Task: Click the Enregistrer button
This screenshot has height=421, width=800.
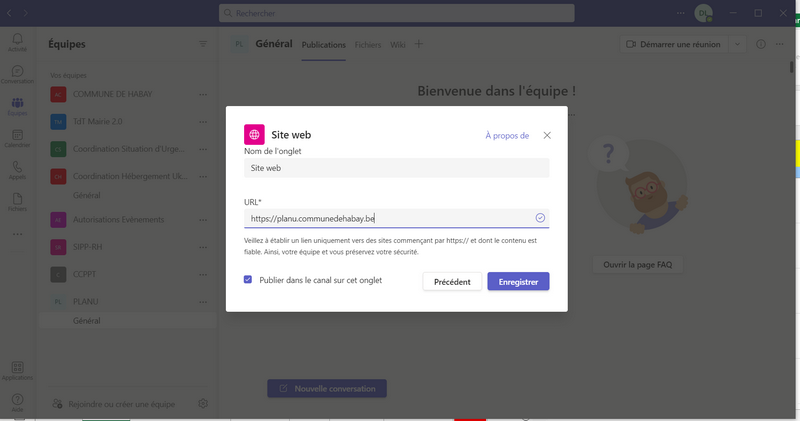Action: pyautogui.click(x=518, y=282)
